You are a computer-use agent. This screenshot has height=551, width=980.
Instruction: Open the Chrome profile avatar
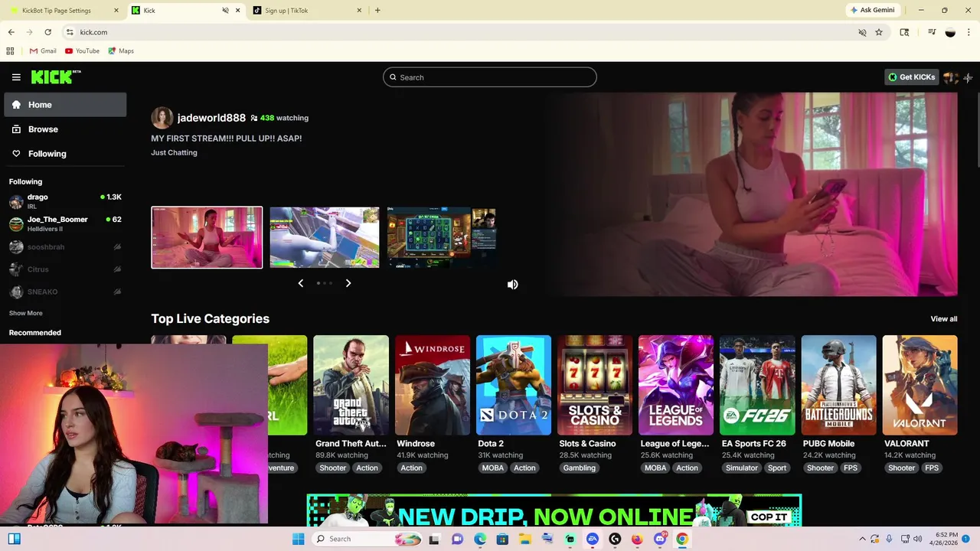click(x=950, y=32)
